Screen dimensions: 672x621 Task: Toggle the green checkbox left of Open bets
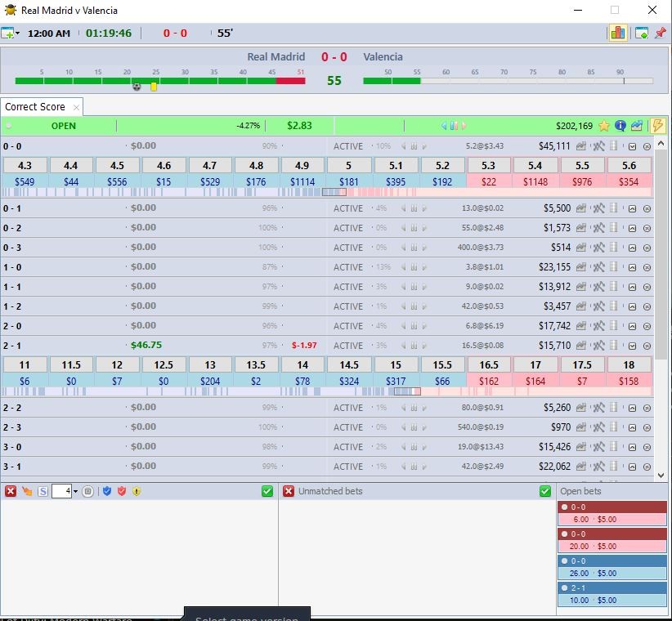point(544,491)
